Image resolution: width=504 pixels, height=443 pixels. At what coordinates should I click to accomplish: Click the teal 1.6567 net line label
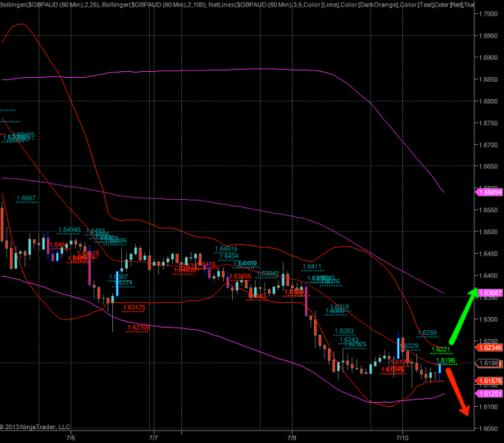pos(26,198)
